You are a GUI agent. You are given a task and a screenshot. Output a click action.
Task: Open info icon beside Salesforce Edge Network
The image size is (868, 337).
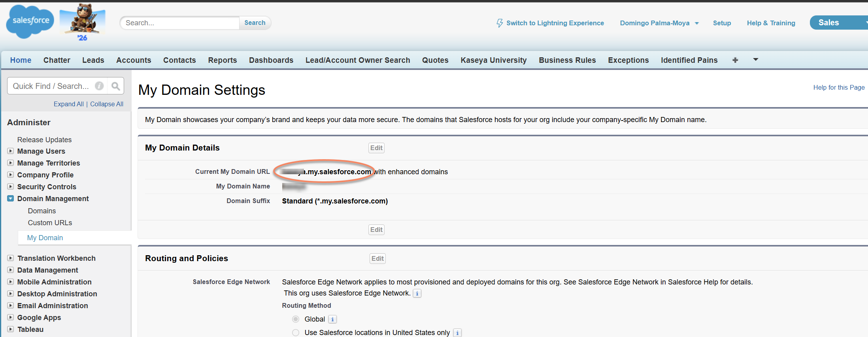tap(417, 293)
